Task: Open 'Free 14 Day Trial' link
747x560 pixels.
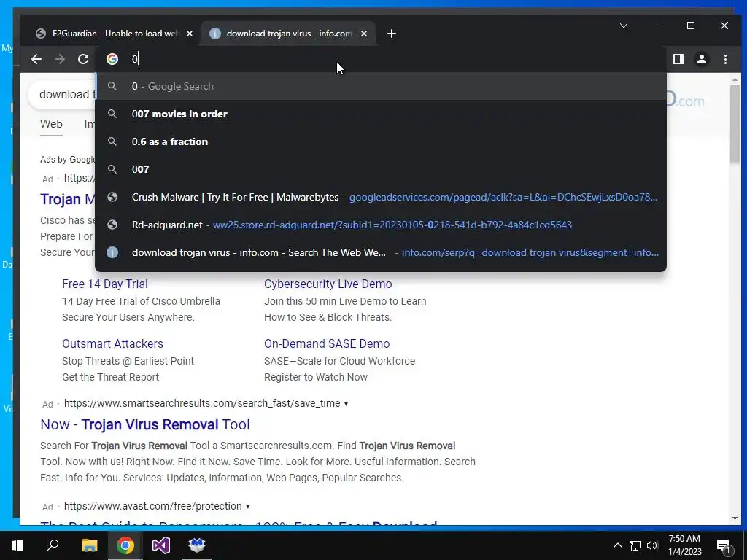Action: 105,284
